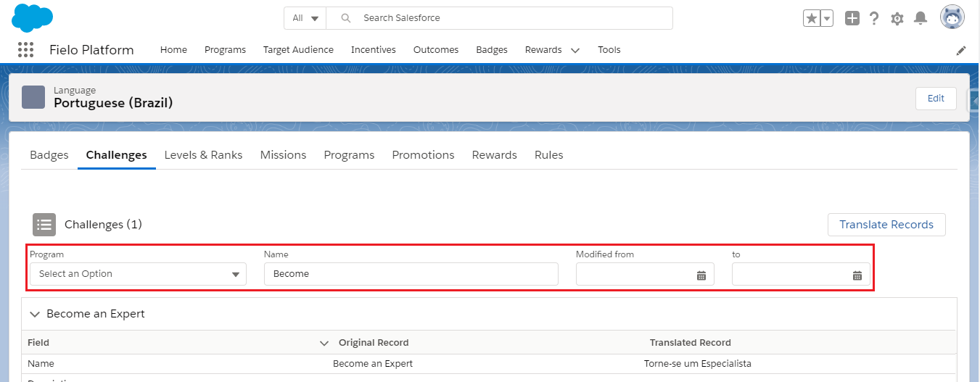The width and height of the screenshot is (980, 382).
Task: Open the Program Select an Option dropdown
Action: click(138, 274)
